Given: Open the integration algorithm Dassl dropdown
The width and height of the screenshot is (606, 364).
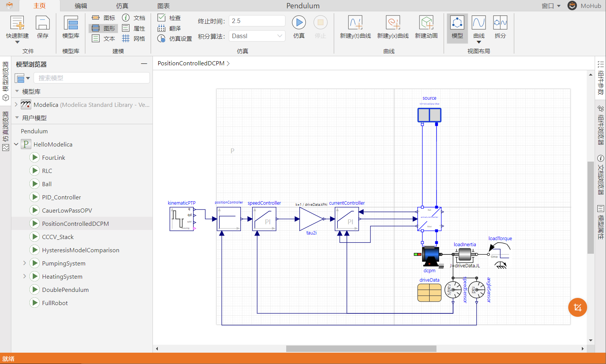Looking at the screenshot, I should tap(257, 36).
